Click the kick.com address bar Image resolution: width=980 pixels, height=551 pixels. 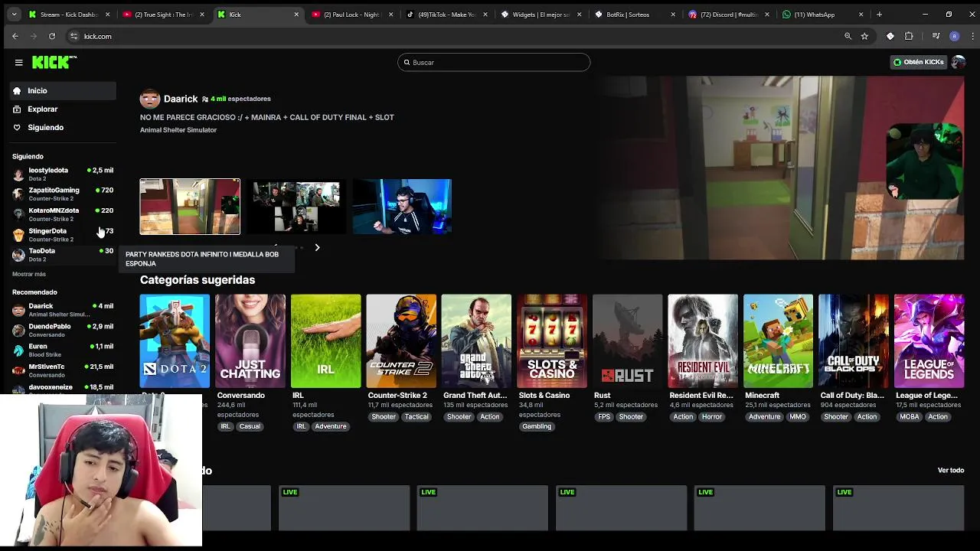coord(452,36)
